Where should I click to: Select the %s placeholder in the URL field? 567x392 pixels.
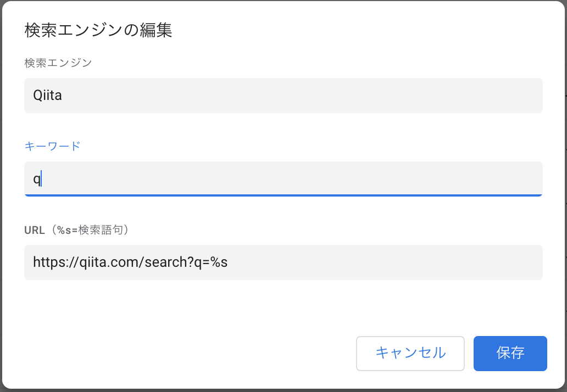click(222, 262)
